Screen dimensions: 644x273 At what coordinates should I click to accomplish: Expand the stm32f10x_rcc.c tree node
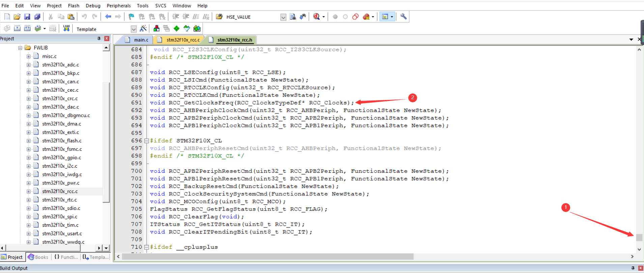pos(29,191)
